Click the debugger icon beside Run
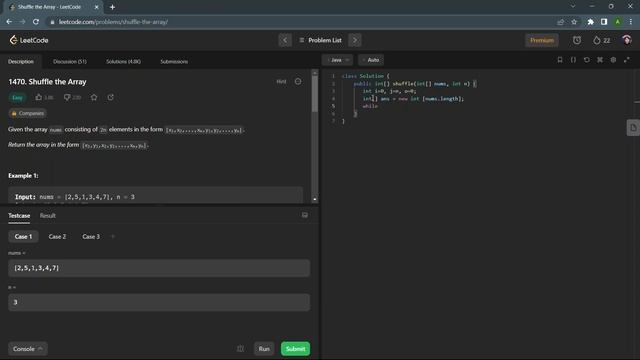 pyautogui.click(x=240, y=349)
